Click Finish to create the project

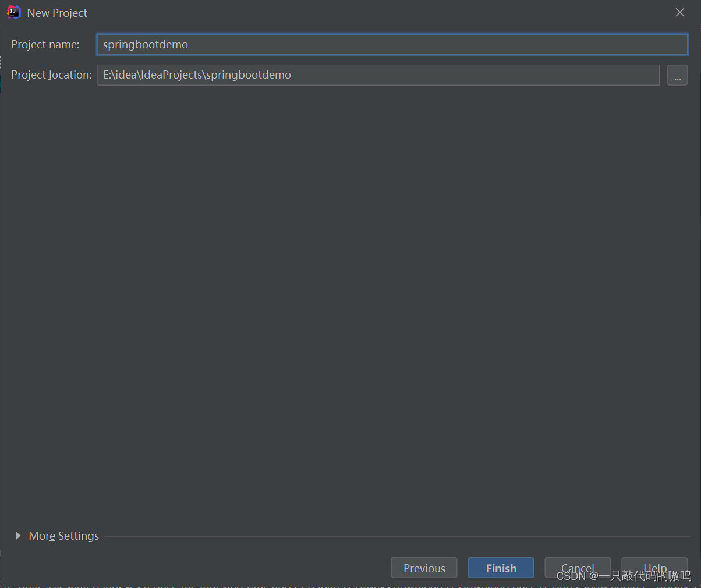tap(501, 568)
